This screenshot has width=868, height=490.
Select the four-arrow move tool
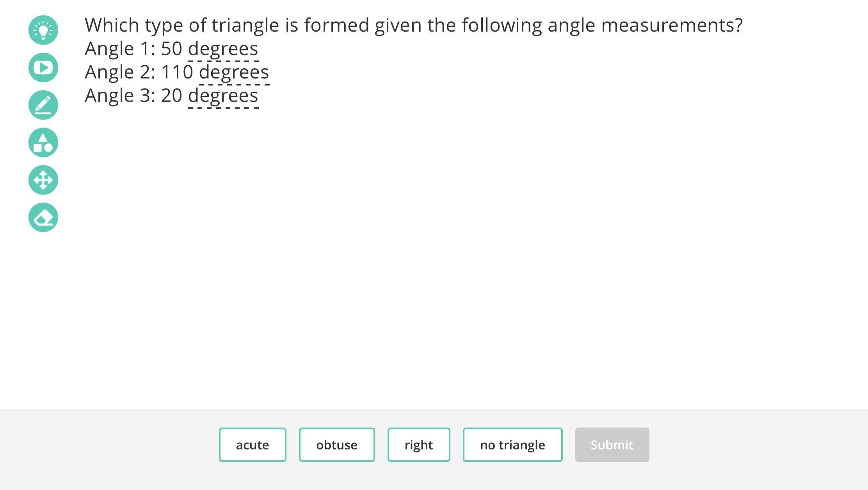43,180
